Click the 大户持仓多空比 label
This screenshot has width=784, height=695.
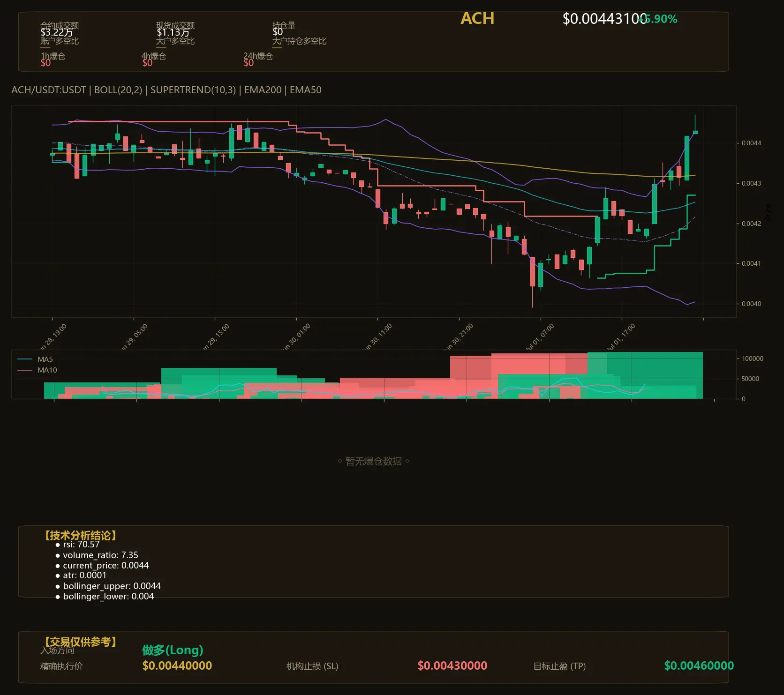[x=299, y=41]
